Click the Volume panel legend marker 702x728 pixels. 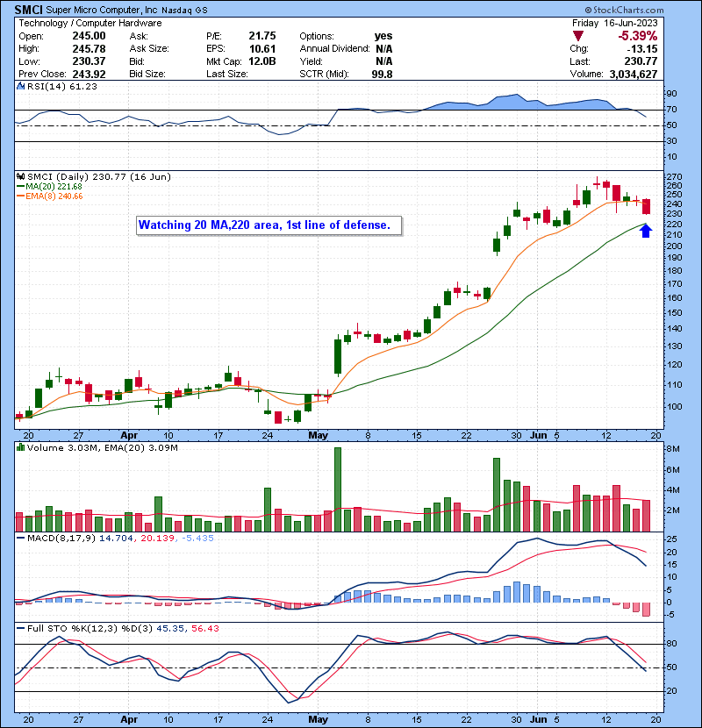point(19,449)
